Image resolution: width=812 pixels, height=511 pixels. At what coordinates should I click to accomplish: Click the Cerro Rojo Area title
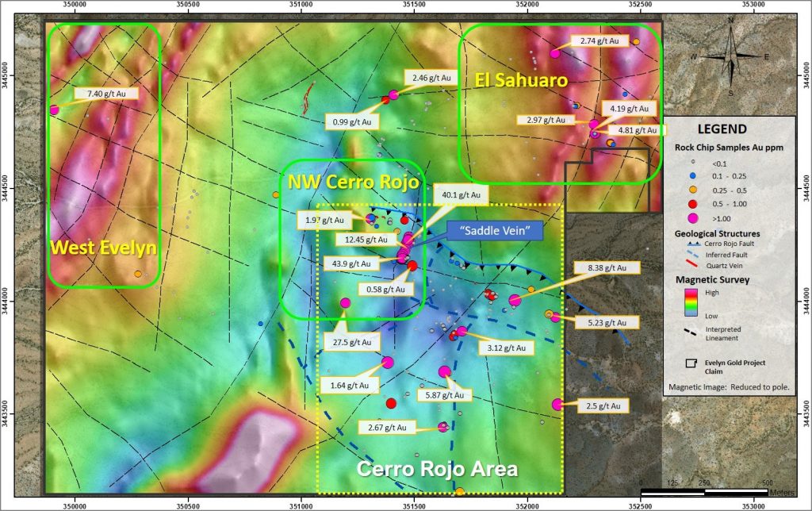[437, 469]
